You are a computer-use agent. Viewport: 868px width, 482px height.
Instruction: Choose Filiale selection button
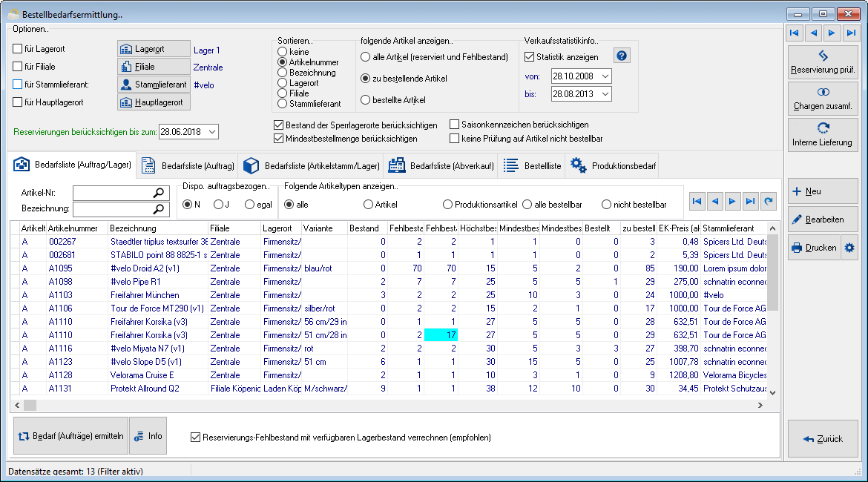154,67
